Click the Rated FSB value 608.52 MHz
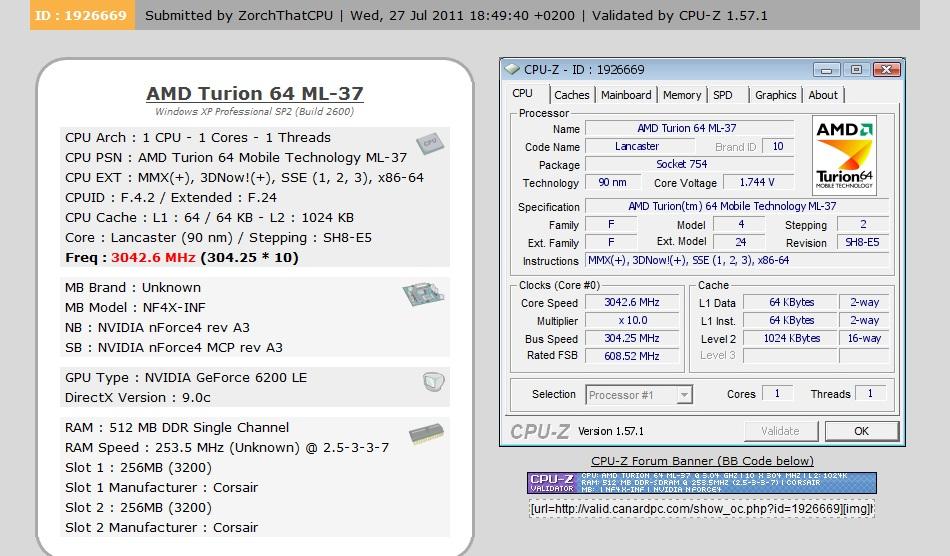The image size is (950, 556). pyautogui.click(x=632, y=356)
